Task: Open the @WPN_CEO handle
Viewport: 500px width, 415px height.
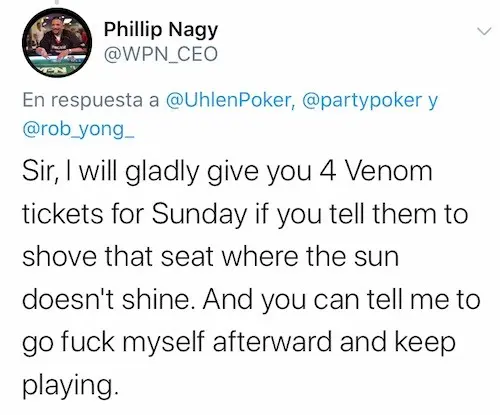Action: point(161,54)
